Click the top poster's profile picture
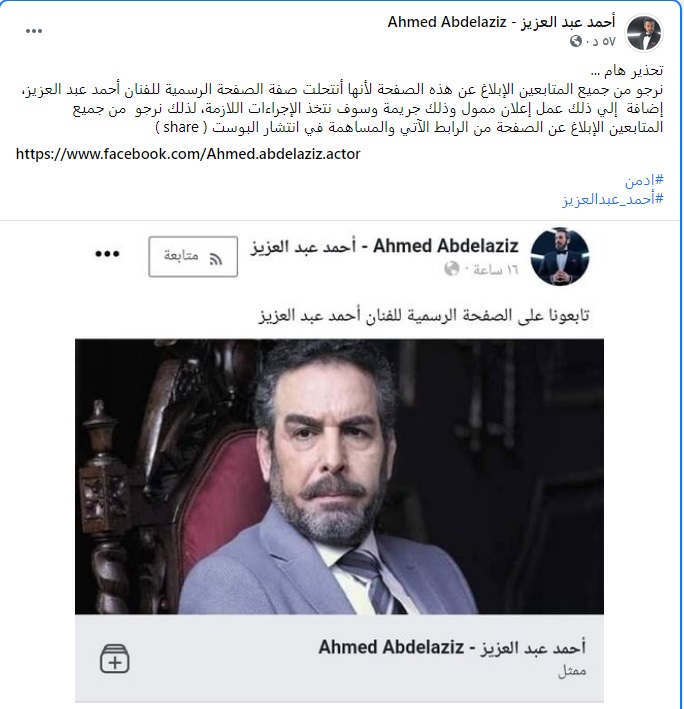This screenshot has height=709, width=684. click(x=644, y=33)
